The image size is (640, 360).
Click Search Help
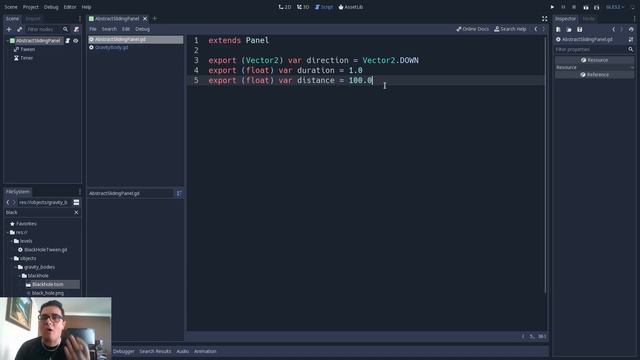(510, 29)
